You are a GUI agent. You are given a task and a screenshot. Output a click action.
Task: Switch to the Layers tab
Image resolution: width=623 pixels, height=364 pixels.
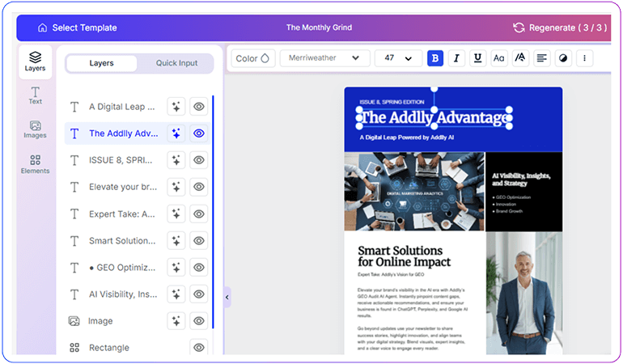101,63
